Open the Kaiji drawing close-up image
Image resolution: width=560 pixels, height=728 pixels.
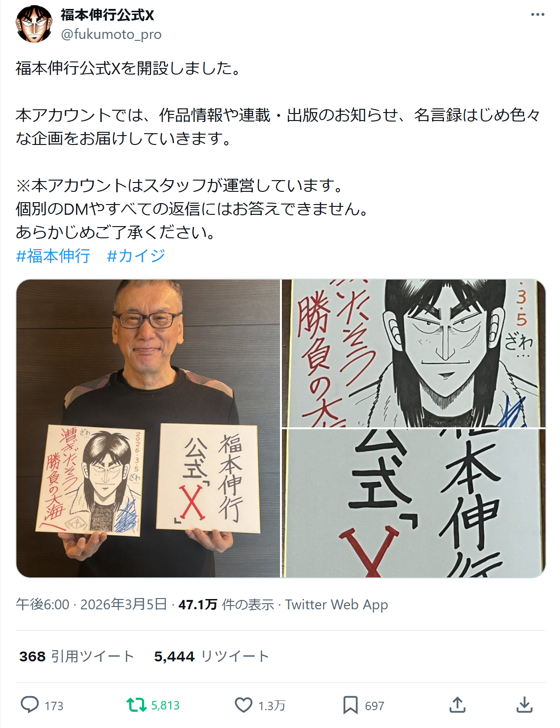(x=414, y=353)
